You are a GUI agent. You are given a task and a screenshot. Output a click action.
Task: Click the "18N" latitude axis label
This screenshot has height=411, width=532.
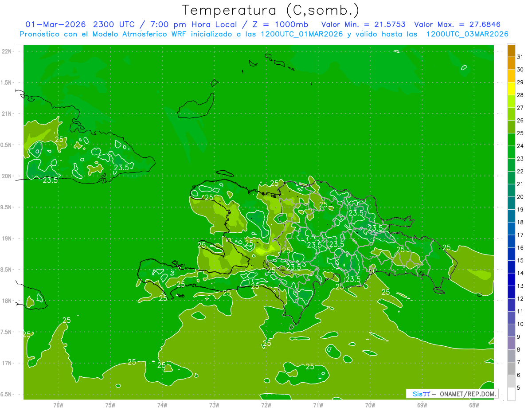pyautogui.click(x=6, y=301)
